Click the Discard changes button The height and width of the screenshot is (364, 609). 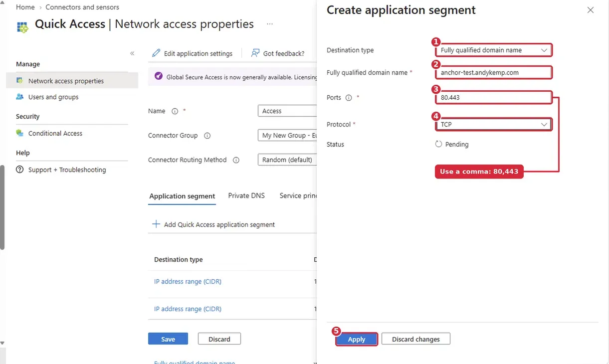(416, 339)
